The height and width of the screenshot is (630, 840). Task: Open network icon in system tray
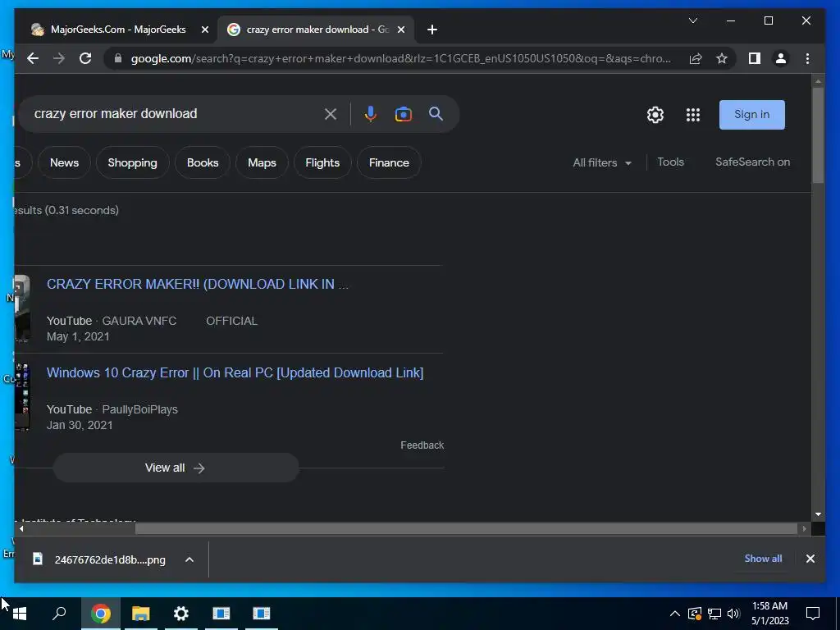(x=714, y=614)
